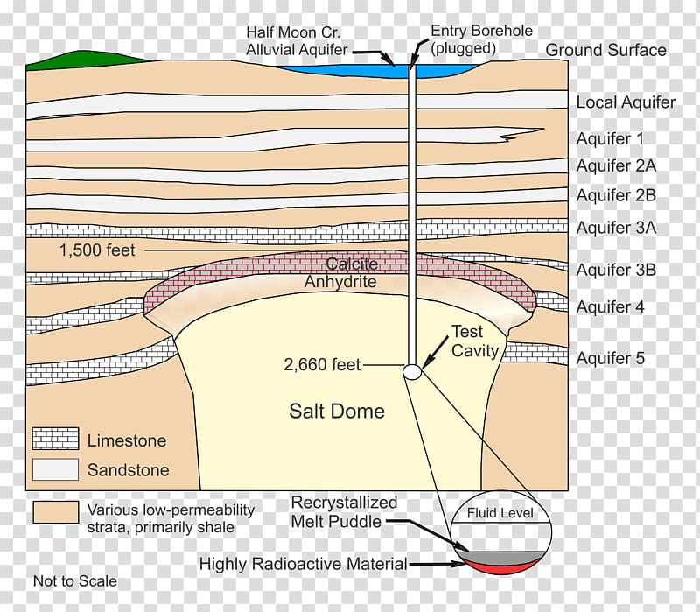Click the Sandstone light-gray legend swatch
Image resolution: width=700 pixels, height=612 pixels.
coord(55,469)
